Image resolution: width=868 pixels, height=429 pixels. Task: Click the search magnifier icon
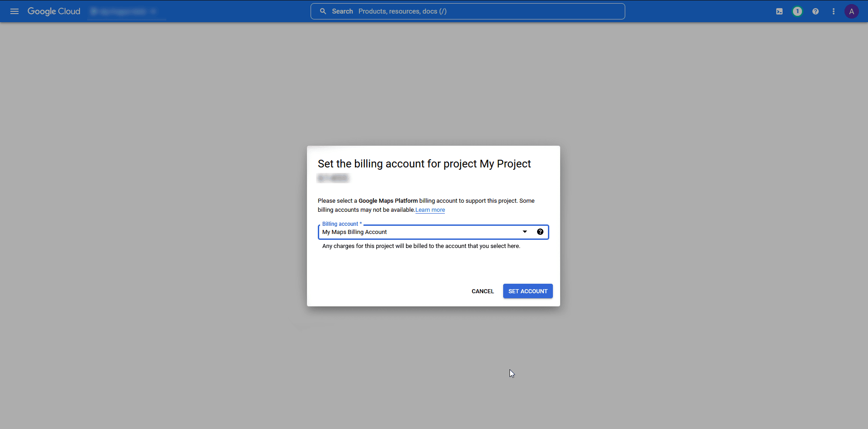323,11
